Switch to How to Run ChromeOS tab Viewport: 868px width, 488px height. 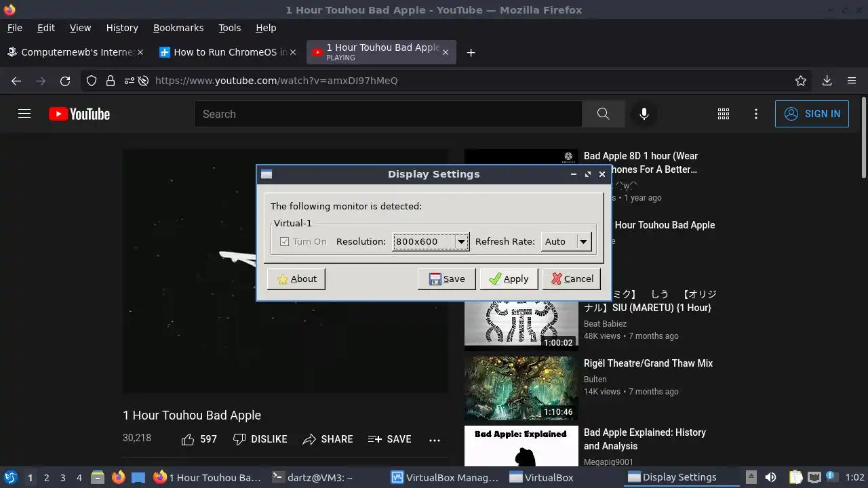point(226,52)
